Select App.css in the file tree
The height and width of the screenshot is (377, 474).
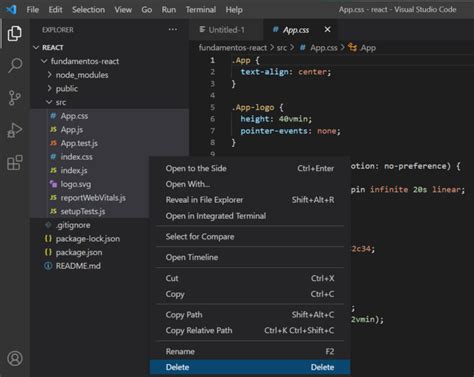coord(74,116)
